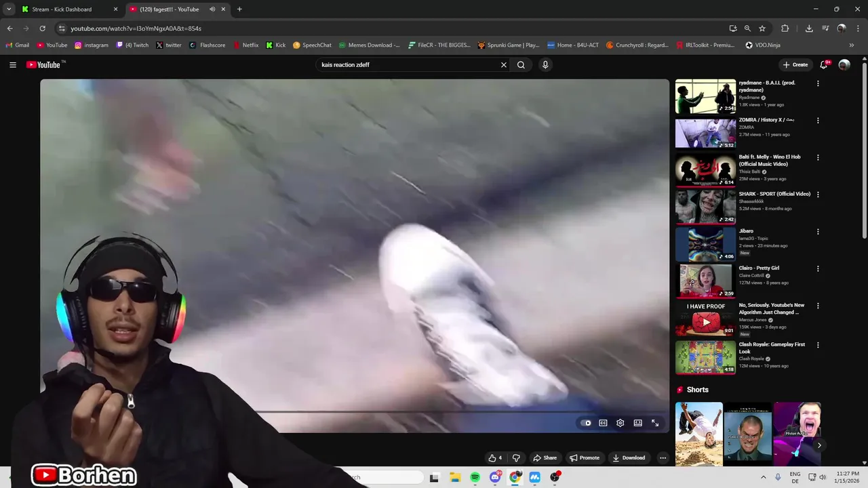The width and height of the screenshot is (868, 488).
Task: Bookmark this page with the star icon
Action: 762,28
